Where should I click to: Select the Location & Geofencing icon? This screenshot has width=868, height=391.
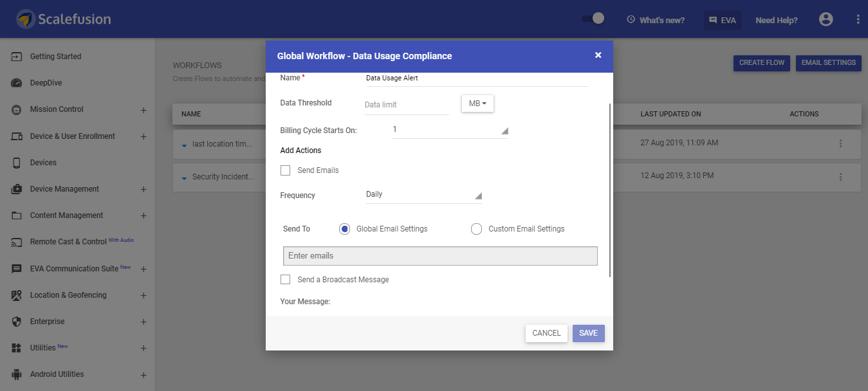click(x=17, y=295)
